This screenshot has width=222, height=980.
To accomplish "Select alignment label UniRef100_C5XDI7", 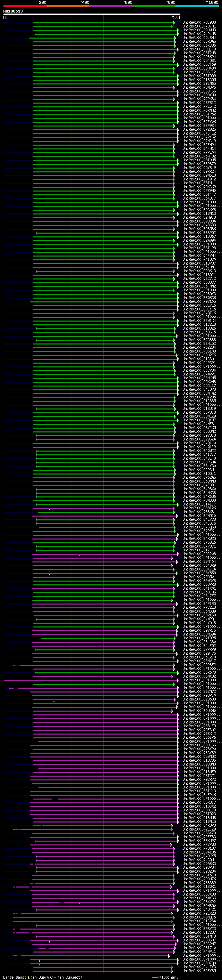I will (x=199, y=198).
